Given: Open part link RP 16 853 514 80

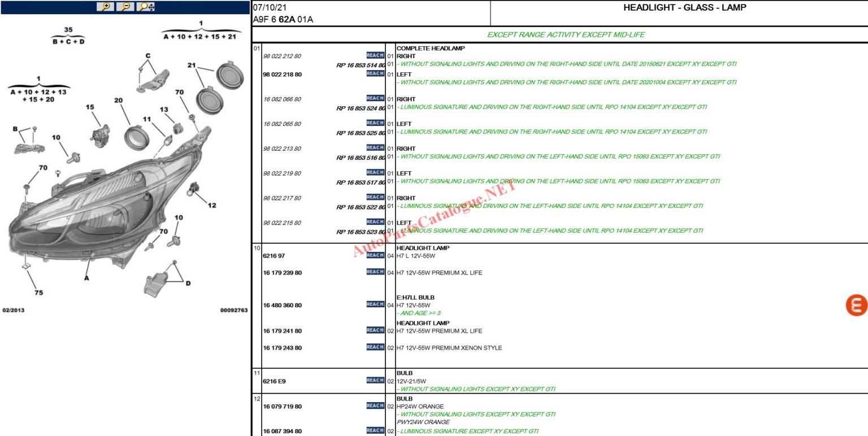Looking at the screenshot, I should (360, 64).
